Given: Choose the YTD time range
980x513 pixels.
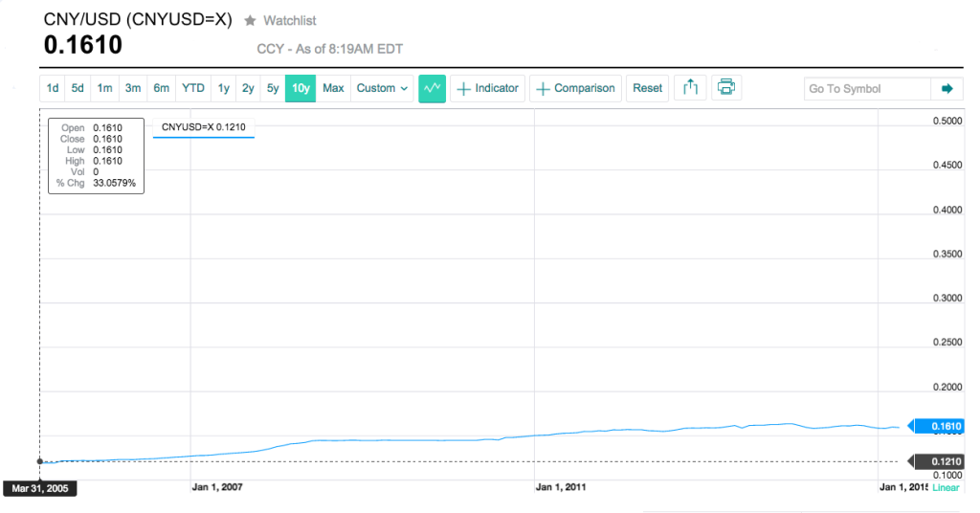Looking at the screenshot, I should tap(193, 88).
